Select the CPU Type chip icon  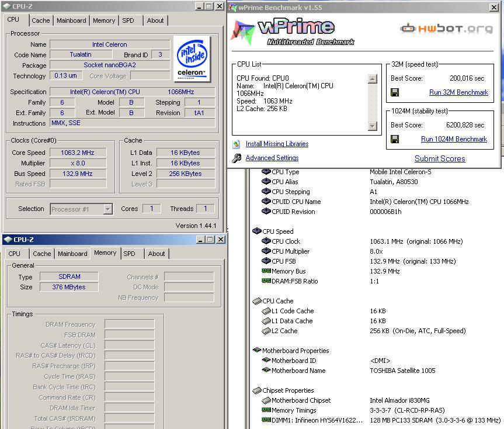pos(266,172)
